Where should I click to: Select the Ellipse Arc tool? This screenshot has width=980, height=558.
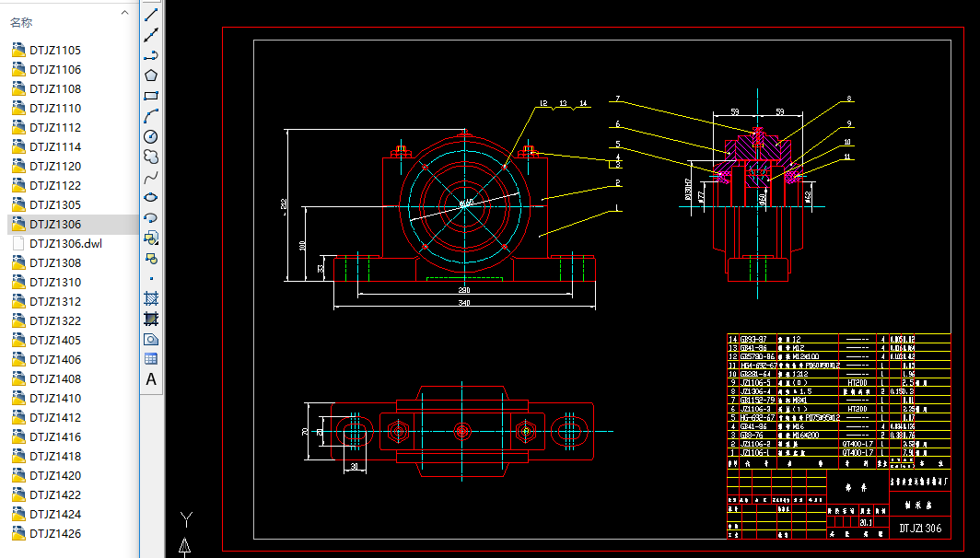(151, 217)
